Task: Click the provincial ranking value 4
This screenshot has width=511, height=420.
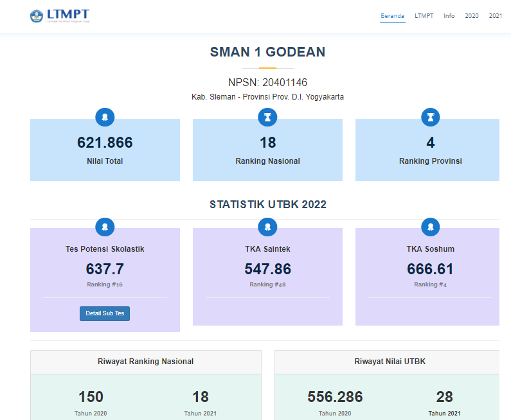Action: point(431,143)
